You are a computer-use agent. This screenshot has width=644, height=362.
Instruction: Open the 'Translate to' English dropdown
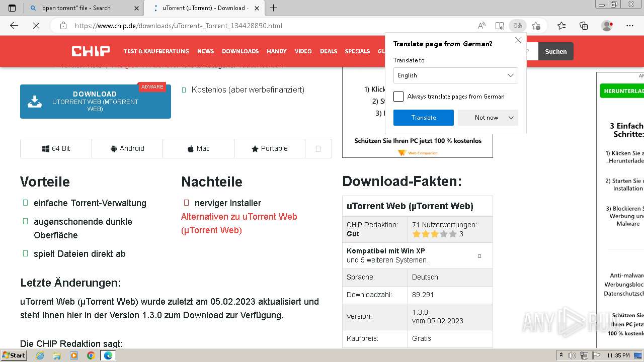[456, 75]
